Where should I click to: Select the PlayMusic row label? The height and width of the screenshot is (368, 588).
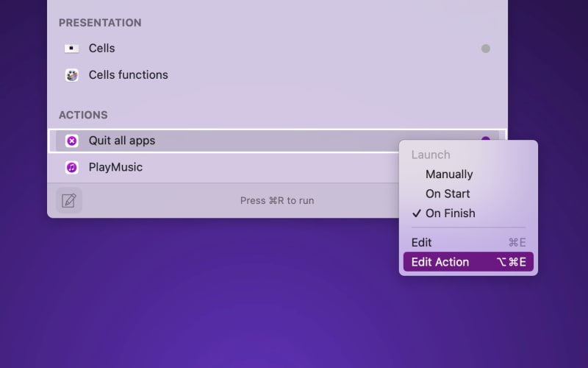point(115,168)
